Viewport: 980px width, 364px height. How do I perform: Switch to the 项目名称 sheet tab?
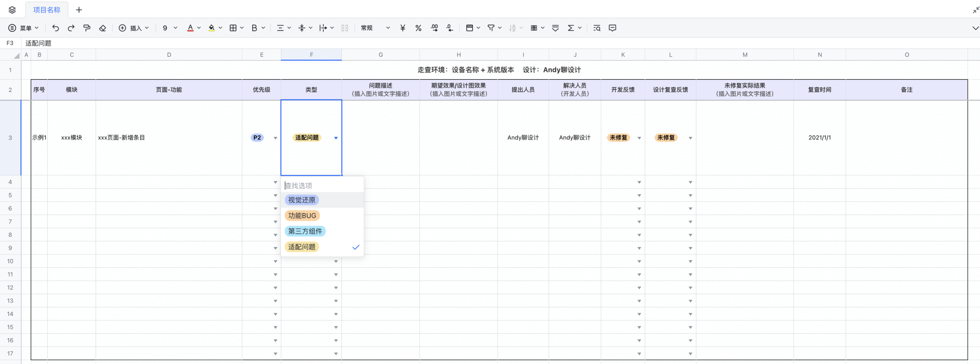click(47, 10)
